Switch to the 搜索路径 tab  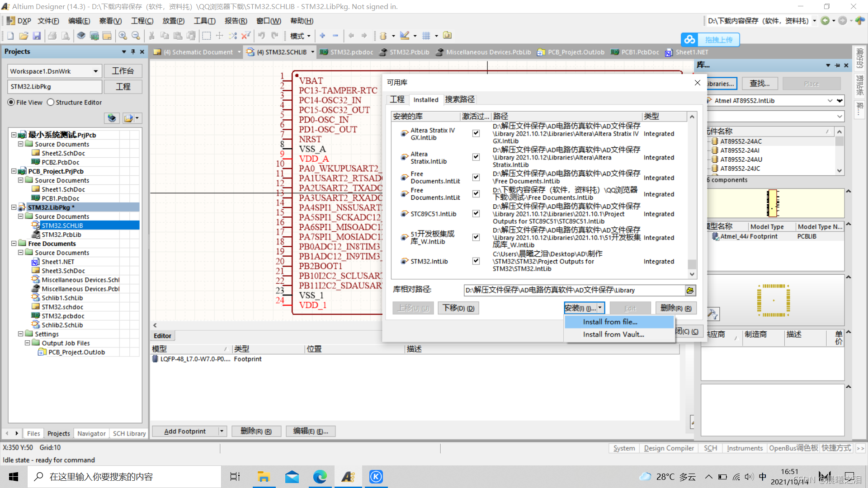point(460,99)
